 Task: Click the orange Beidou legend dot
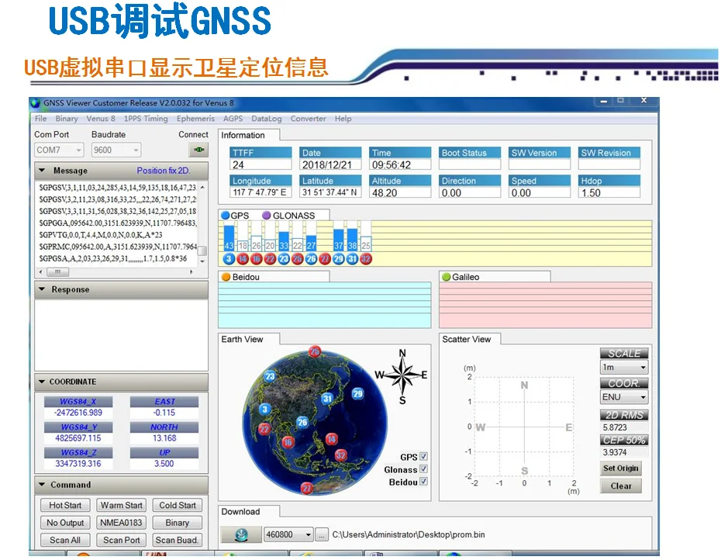[x=226, y=277]
